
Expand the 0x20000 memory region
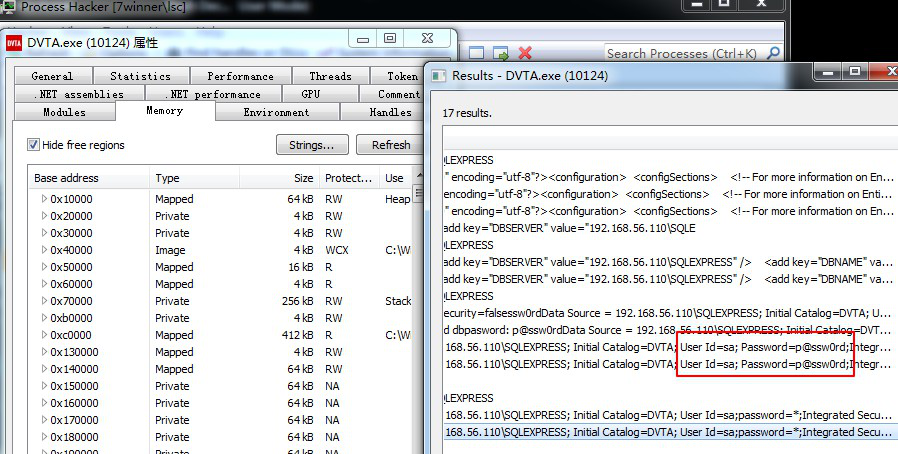point(44,216)
